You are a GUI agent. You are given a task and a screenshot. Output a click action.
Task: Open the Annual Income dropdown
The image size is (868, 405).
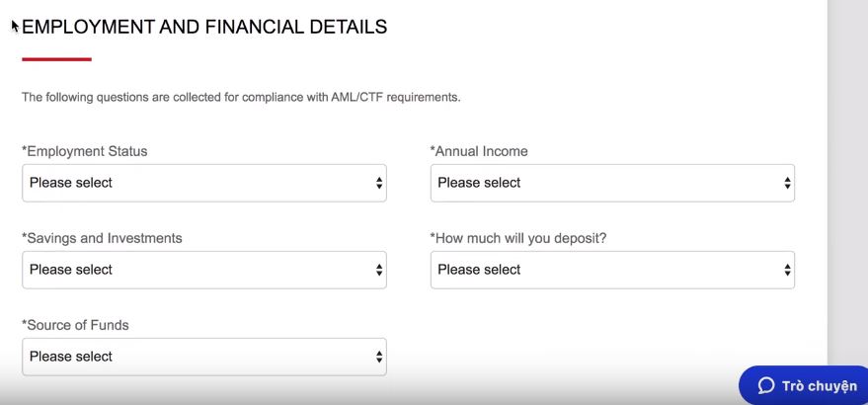coord(613,183)
